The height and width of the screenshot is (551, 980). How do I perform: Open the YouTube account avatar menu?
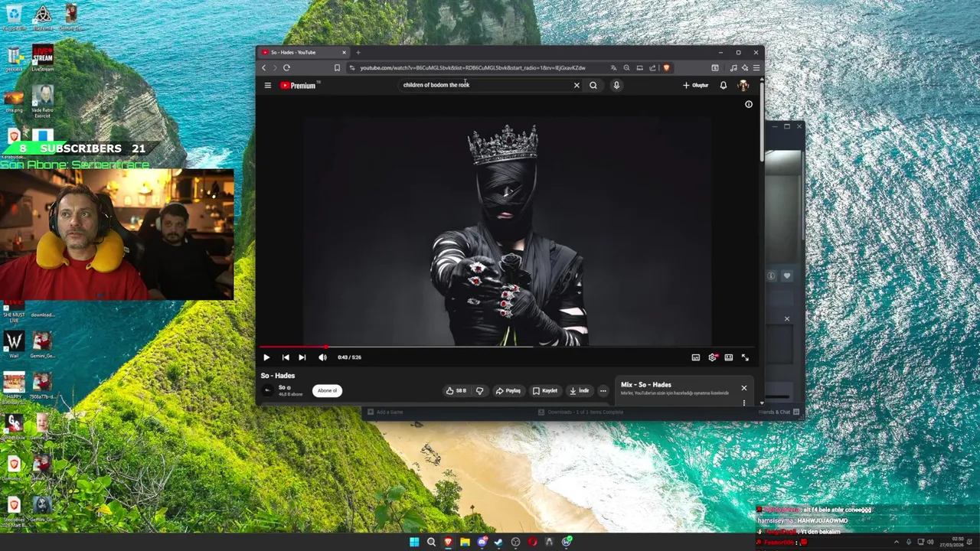pyautogui.click(x=743, y=85)
